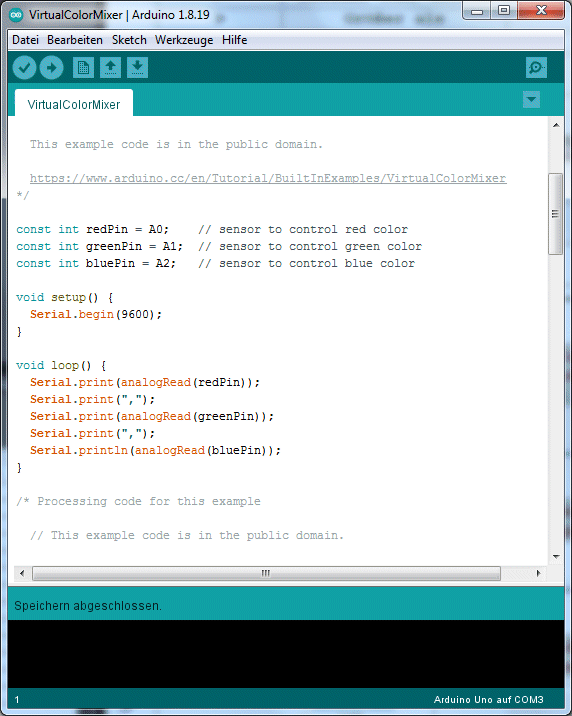Click the vertical scrollbar down arrow
572x716 pixels.
(556, 557)
